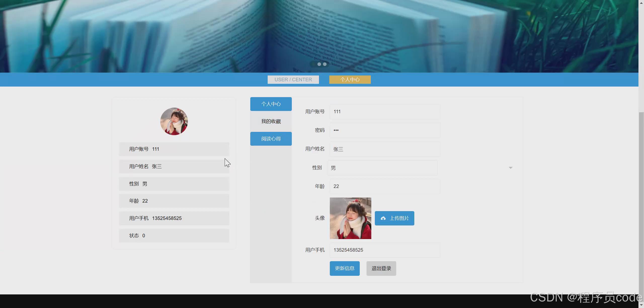
Task: Click the yellow 个人中心 header label
Action: pos(350,80)
